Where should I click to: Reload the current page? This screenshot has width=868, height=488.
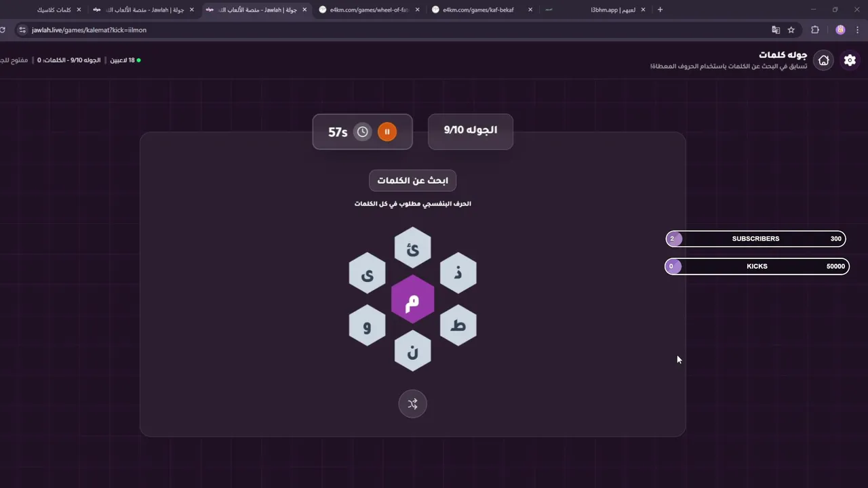point(3,30)
